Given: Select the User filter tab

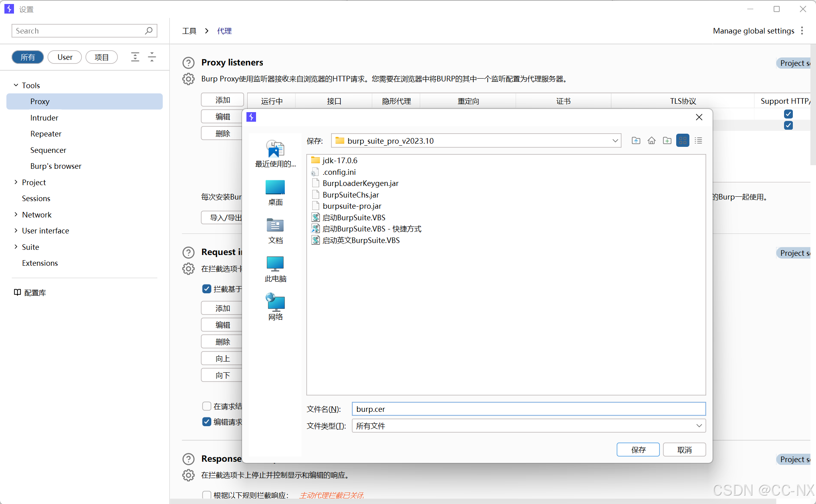Looking at the screenshot, I should [x=65, y=57].
